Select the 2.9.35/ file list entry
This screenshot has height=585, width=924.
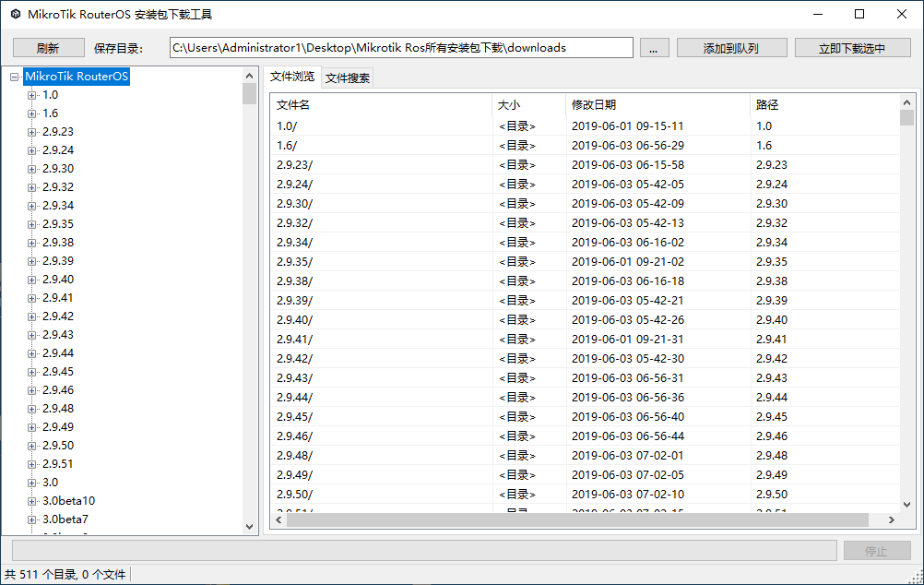pyautogui.click(x=295, y=262)
